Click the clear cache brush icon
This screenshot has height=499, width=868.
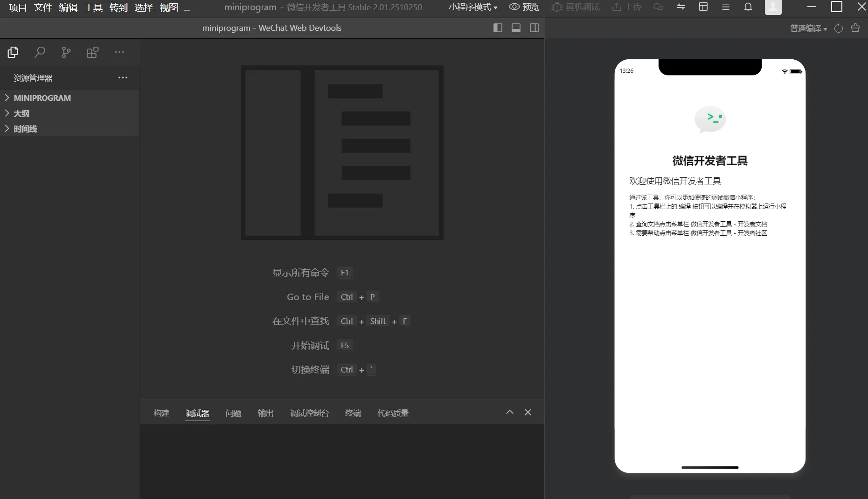pos(855,28)
